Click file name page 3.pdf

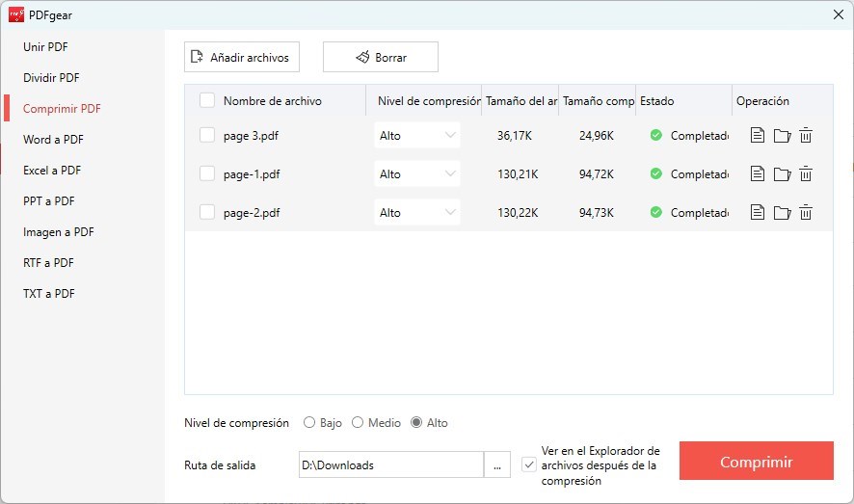[251, 136]
